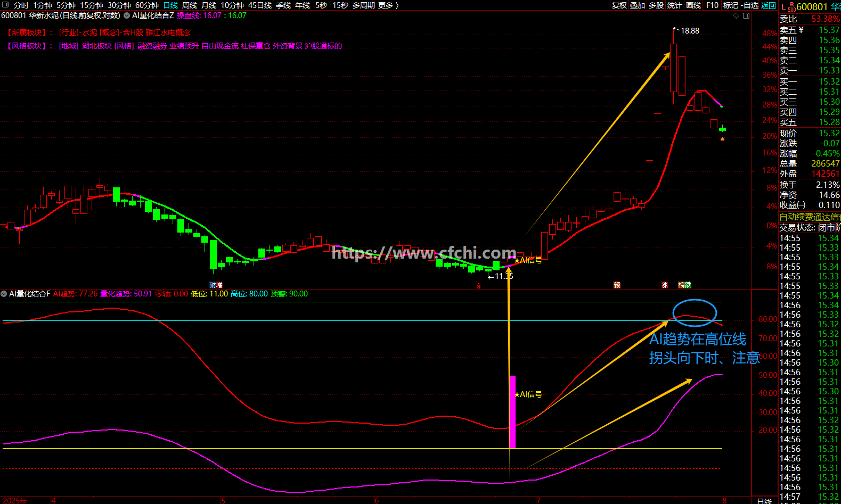
Task: Click 卖一 price 15.33
Action: [x=829, y=71]
